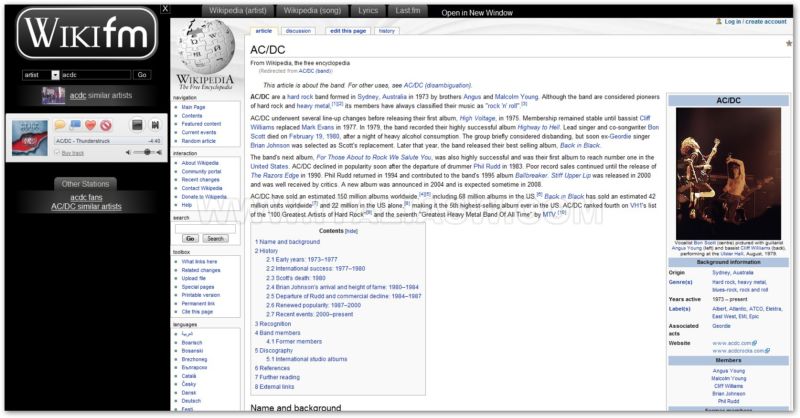Switch to the Wikipedia (artist) tab
Image resolution: width=800 pixels, height=418 pixels.
[238, 11]
